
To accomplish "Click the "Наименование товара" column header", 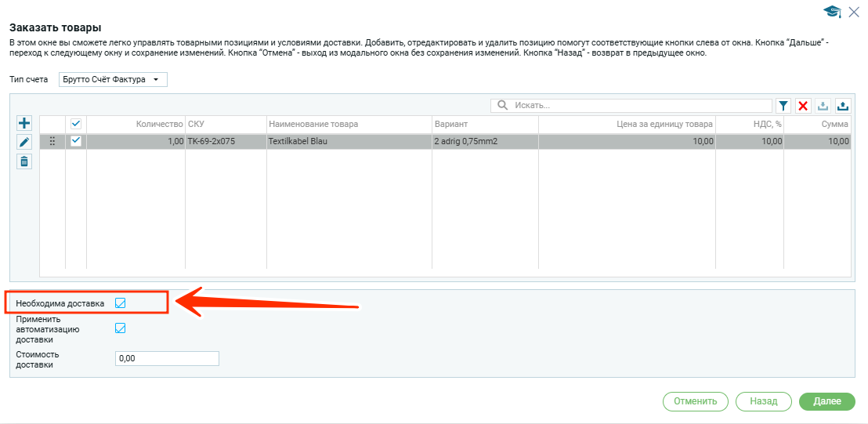I will click(x=313, y=124).
